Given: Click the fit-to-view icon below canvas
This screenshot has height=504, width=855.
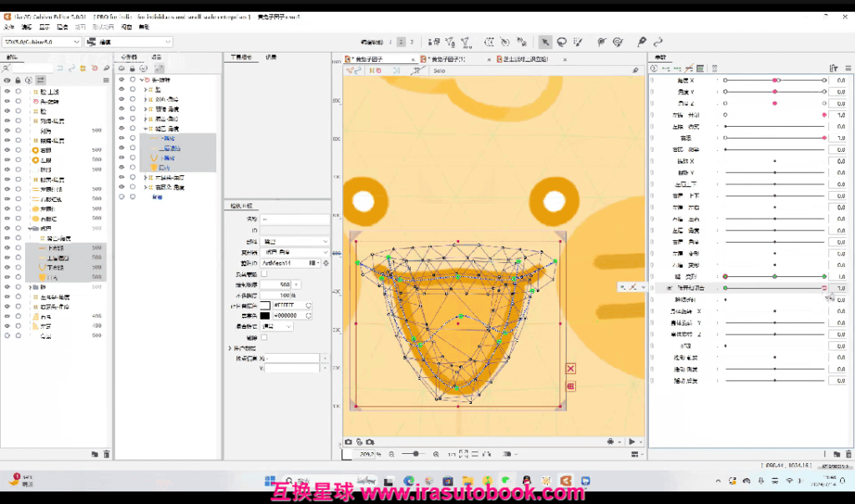Looking at the screenshot, I should [463, 454].
